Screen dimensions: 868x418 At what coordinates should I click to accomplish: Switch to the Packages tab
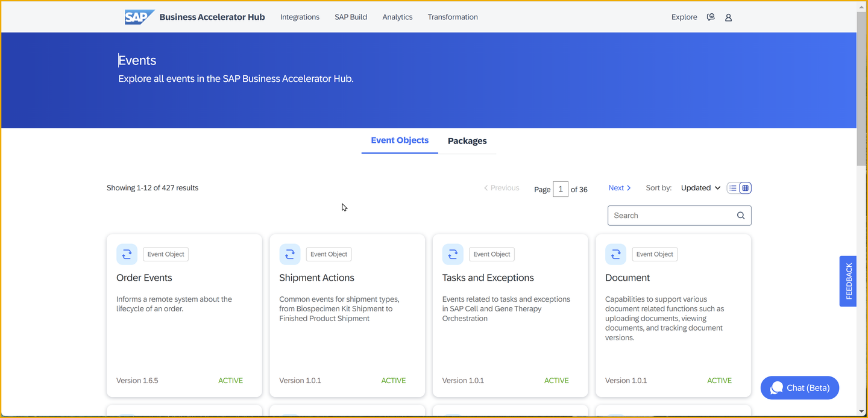(x=467, y=141)
